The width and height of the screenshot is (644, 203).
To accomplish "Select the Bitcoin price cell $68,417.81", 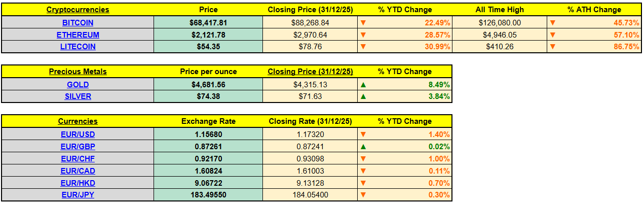I will point(208,22).
